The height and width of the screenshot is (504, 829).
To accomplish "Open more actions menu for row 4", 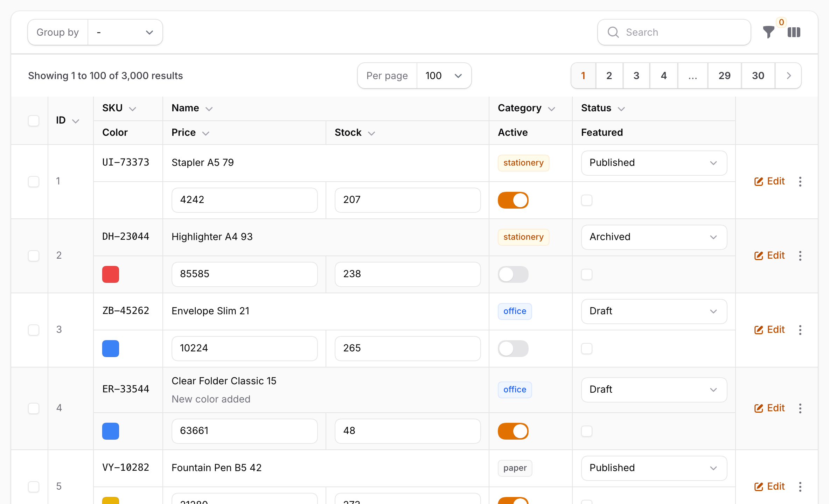I will [x=800, y=408].
